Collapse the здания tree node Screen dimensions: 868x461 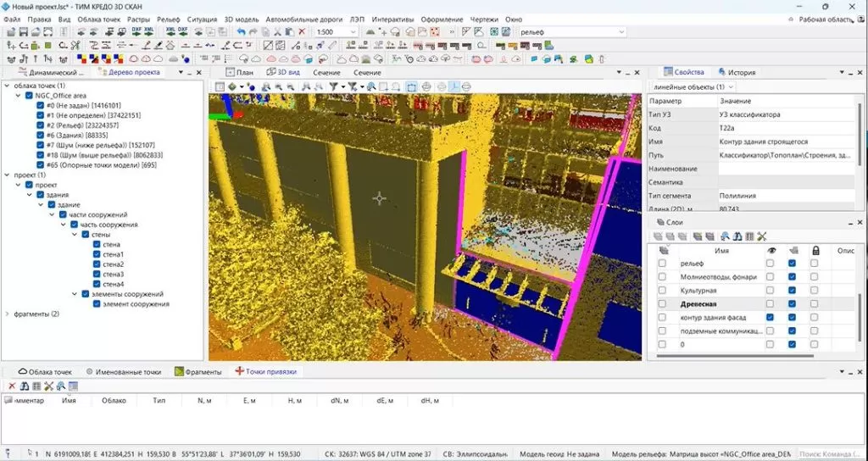[x=30, y=195]
